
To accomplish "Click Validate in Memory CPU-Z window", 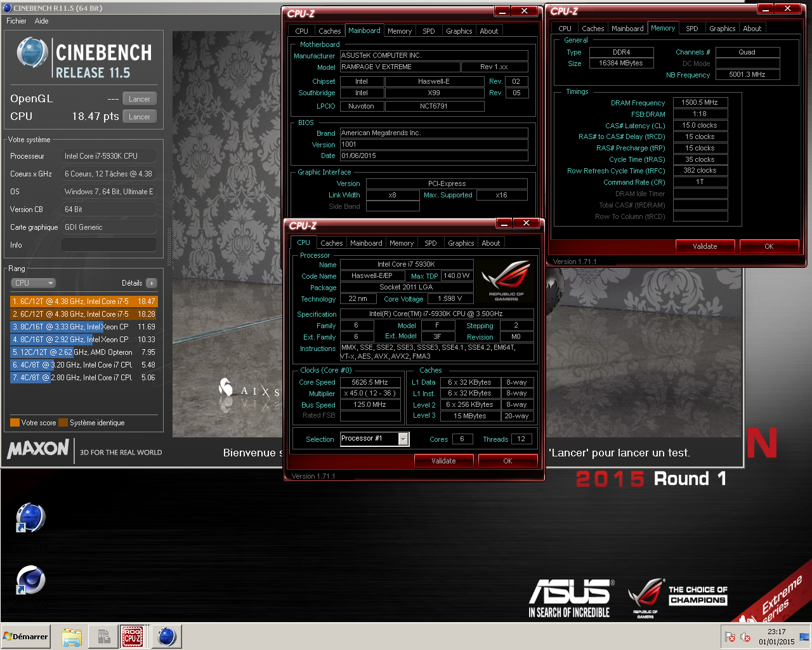I will coord(705,246).
